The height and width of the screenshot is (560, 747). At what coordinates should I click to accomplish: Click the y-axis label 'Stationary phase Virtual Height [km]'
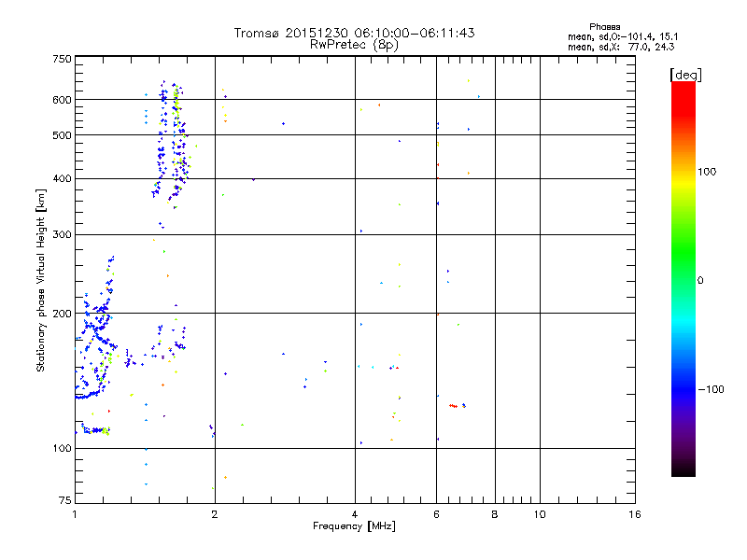coord(40,281)
